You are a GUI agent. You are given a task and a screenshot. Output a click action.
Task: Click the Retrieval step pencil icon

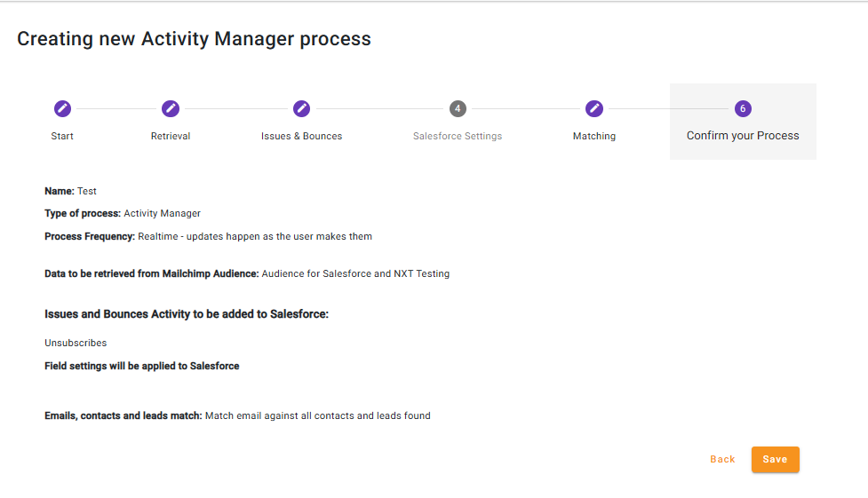pos(171,108)
